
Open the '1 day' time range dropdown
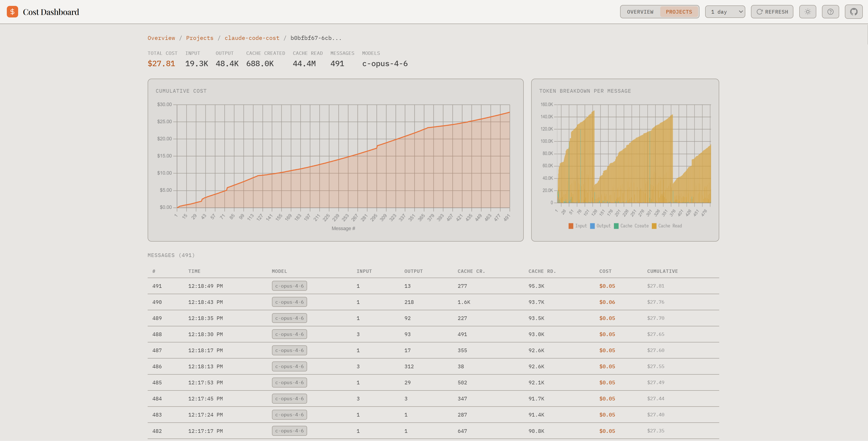pyautogui.click(x=725, y=12)
